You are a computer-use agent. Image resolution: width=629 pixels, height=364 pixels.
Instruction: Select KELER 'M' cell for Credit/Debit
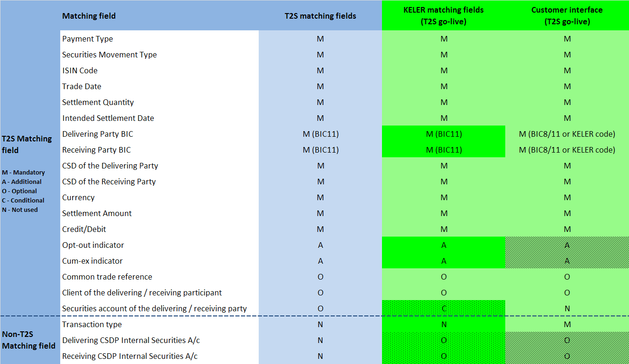coord(444,229)
